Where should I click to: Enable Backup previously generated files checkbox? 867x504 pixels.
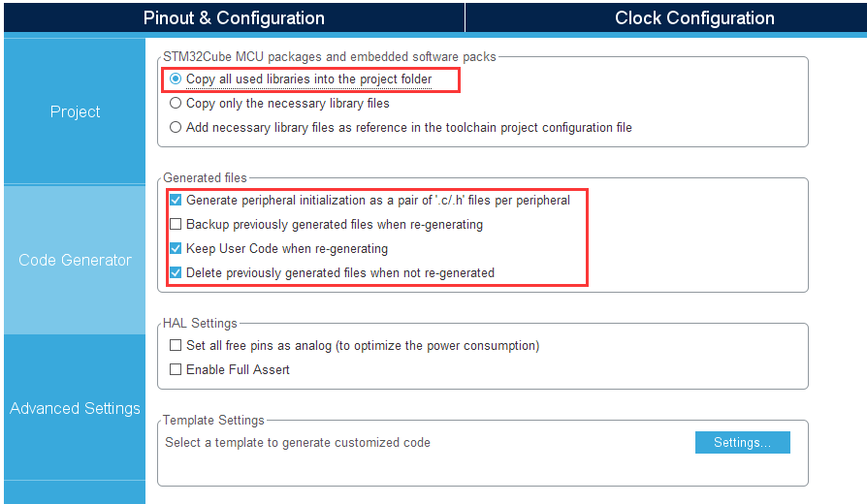(176, 224)
